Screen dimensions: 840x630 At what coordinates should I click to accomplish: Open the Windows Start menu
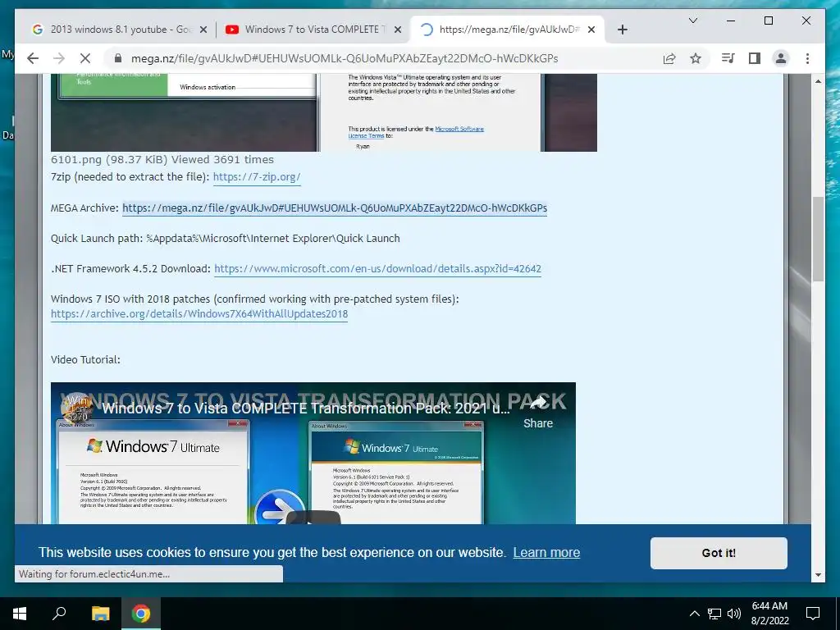click(20, 614)
